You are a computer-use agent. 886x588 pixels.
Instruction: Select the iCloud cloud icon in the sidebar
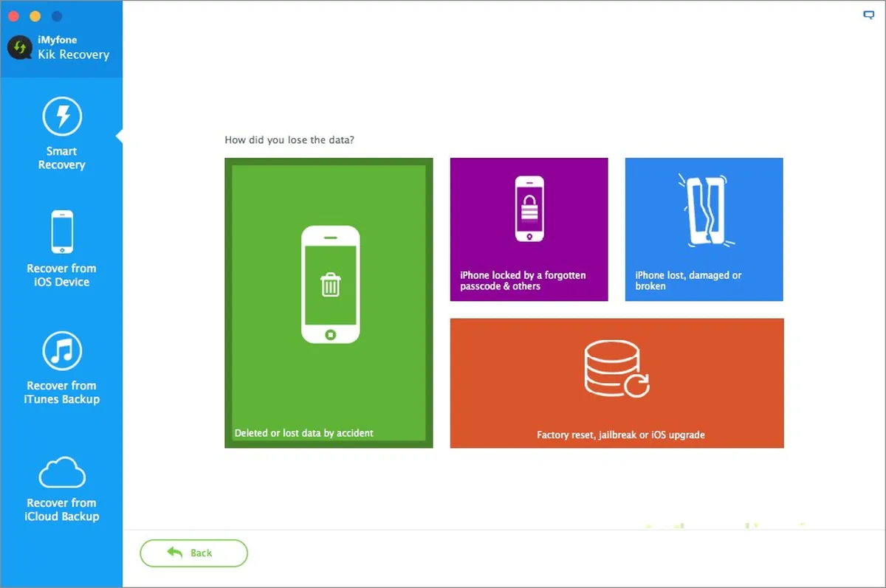pyautogui.click(x=62, y=472)
